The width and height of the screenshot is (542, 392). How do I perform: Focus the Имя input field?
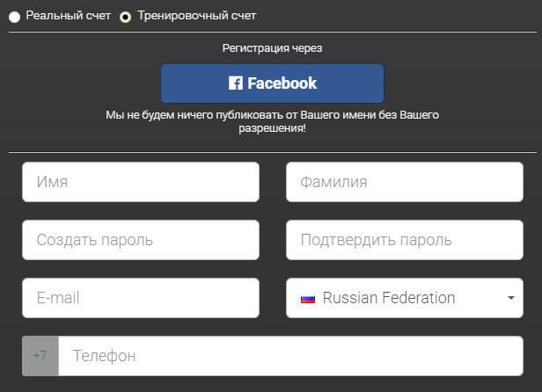point(141,182)
